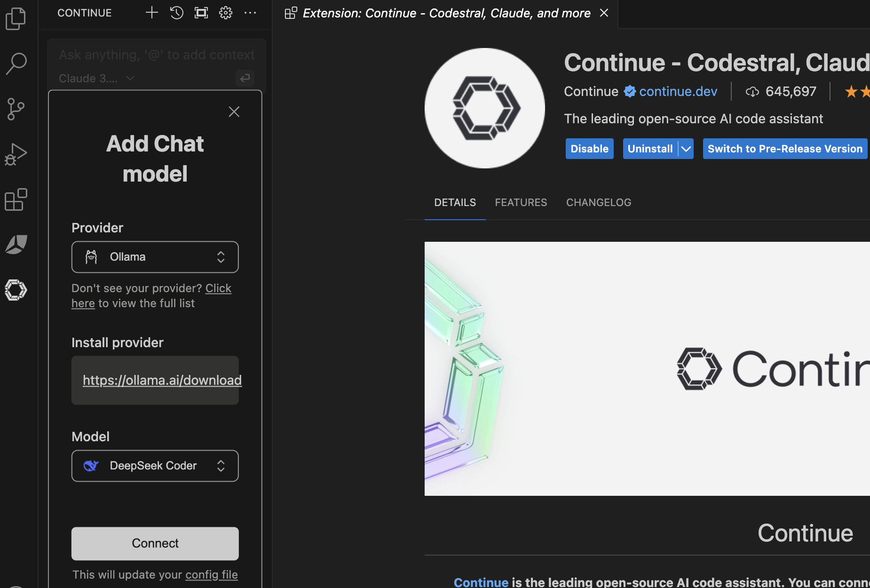Click the Continue extension logo image
Viewport: 870px width, 588px height.
[485, 108]
